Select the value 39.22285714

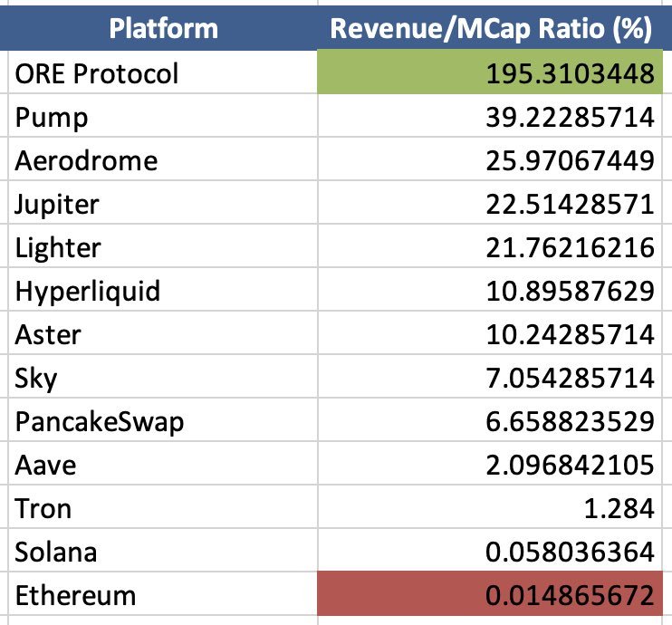(490, 116)
